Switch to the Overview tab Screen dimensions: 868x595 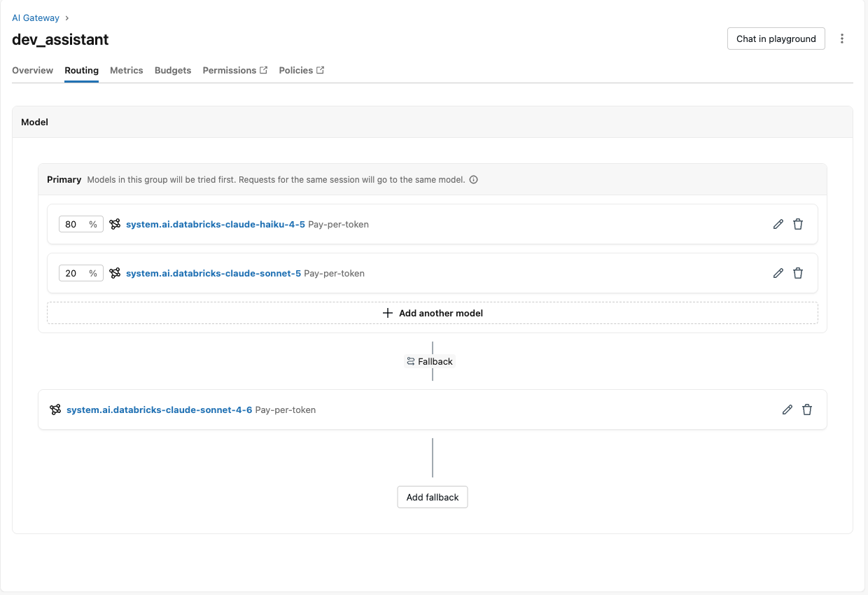tap(32, 70)
